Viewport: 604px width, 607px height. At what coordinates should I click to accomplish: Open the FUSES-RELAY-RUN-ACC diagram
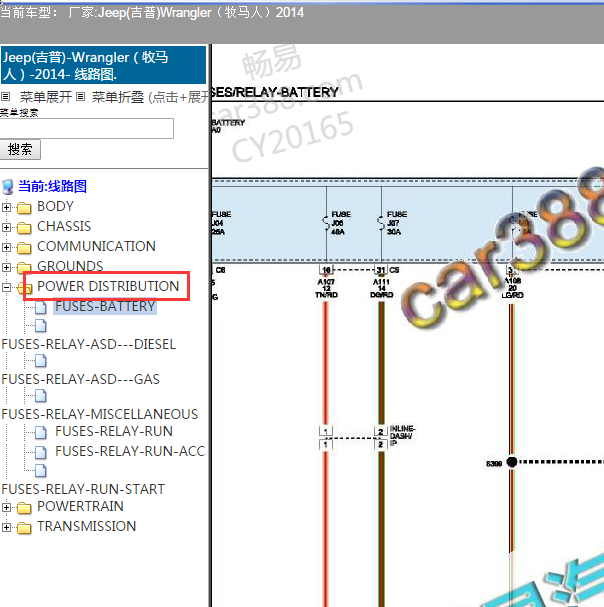130,451
